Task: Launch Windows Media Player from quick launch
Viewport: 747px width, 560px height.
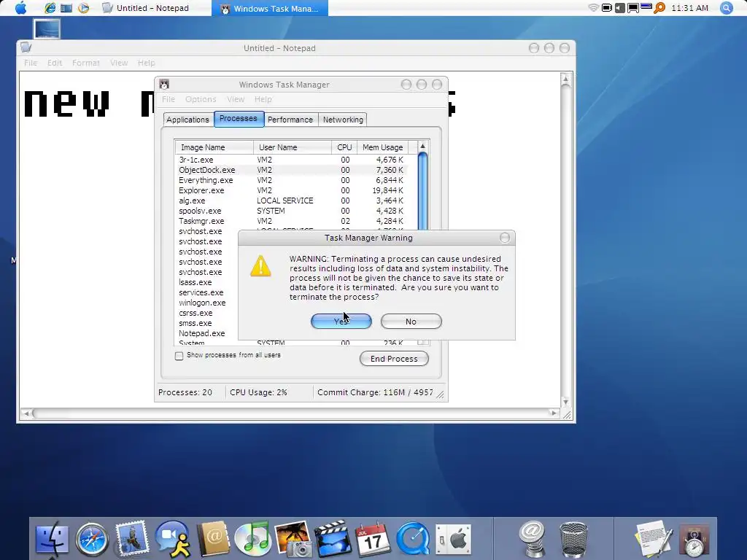Action: [83, 7]
